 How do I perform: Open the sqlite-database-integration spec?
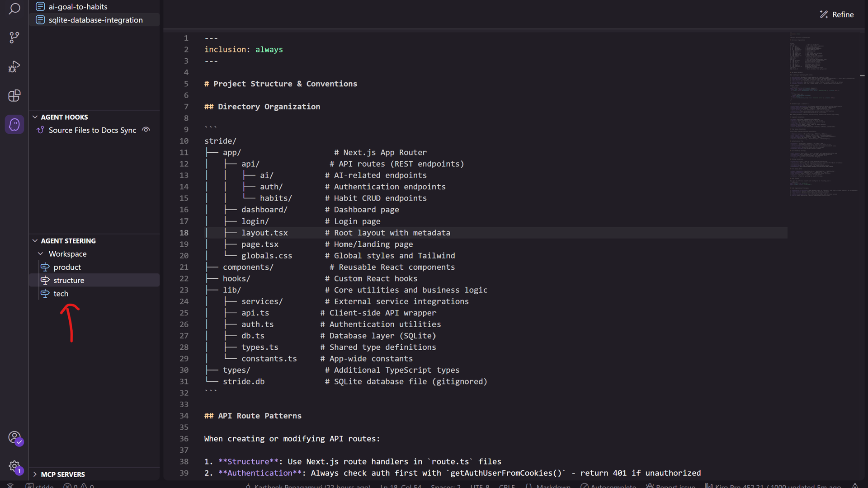point(95,20)
